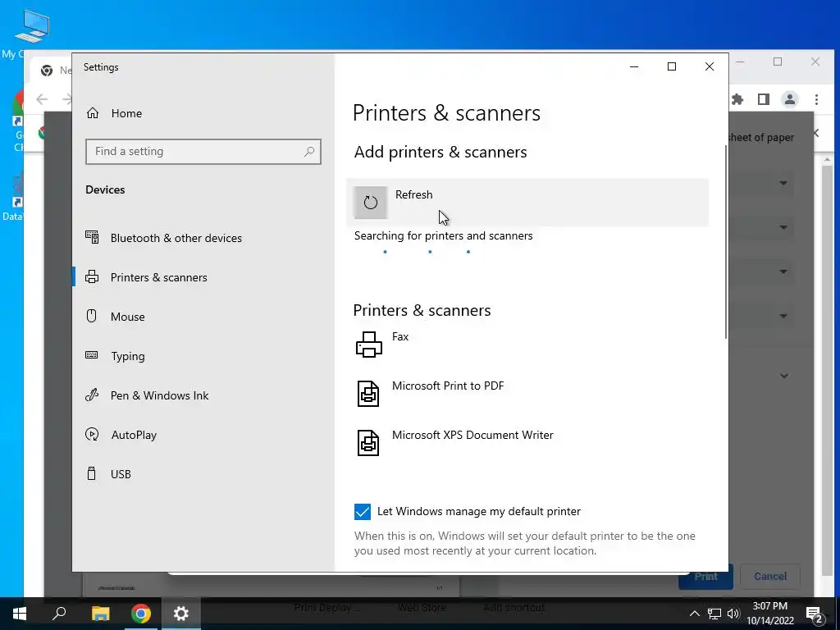Click the volume speaker tray icon
This screenshot has height=630, width=840.
pyautogui.click(x=733, y=614)
